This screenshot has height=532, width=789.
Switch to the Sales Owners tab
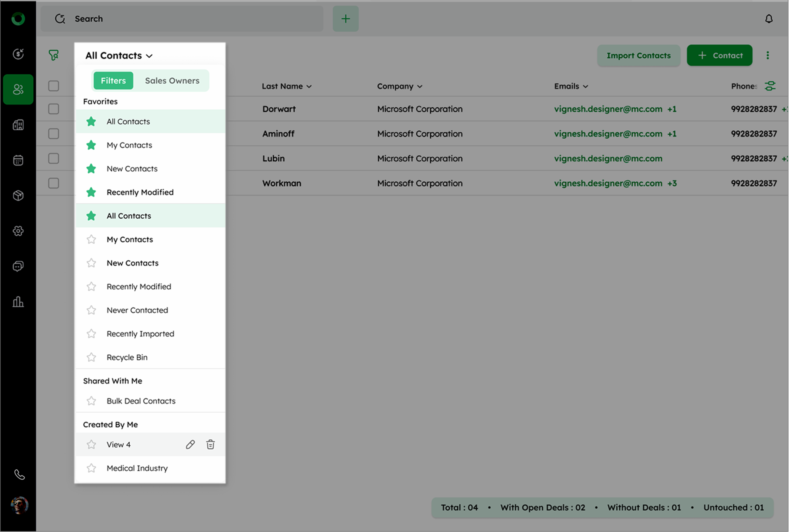(172, 81)
